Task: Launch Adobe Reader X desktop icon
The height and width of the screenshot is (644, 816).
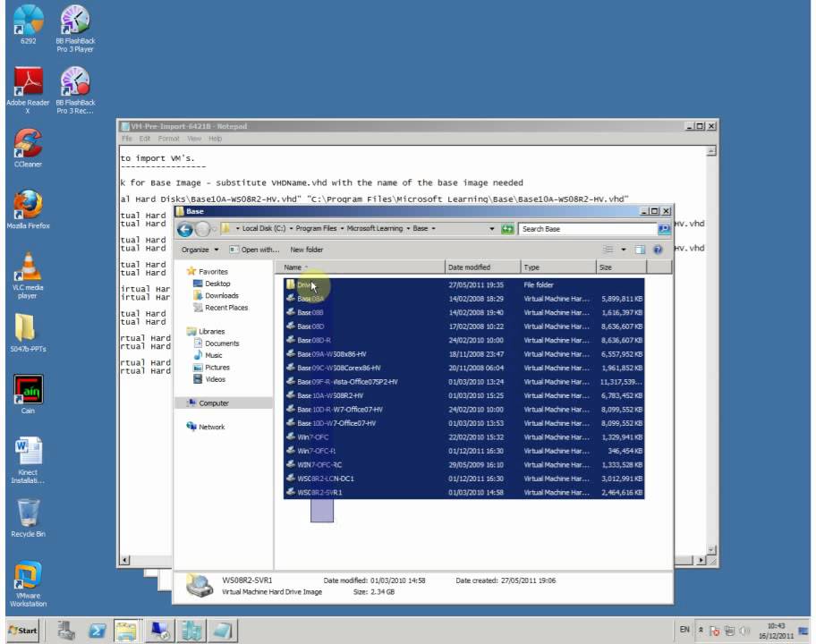Action: pos(28,90)
